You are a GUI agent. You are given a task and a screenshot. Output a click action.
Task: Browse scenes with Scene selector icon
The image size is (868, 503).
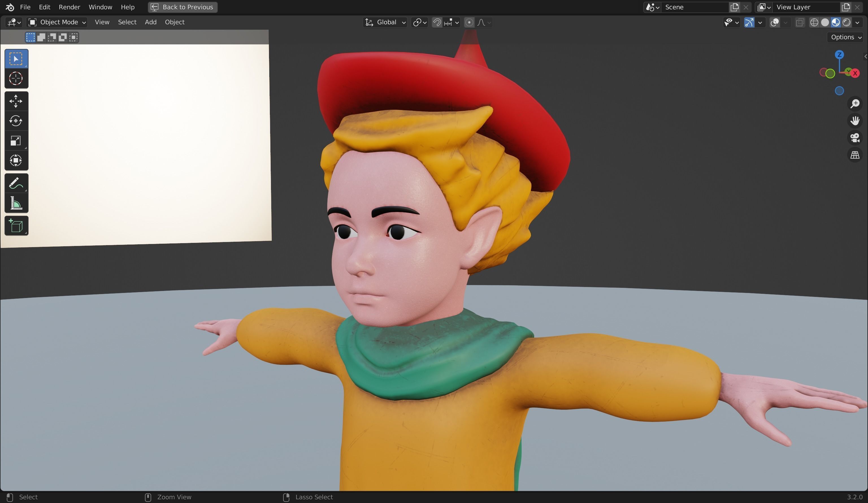tap(652, 7)
